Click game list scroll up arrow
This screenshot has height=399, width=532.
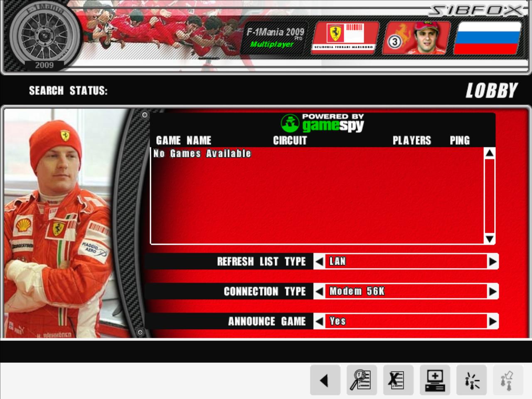click(x=490, y=153)
